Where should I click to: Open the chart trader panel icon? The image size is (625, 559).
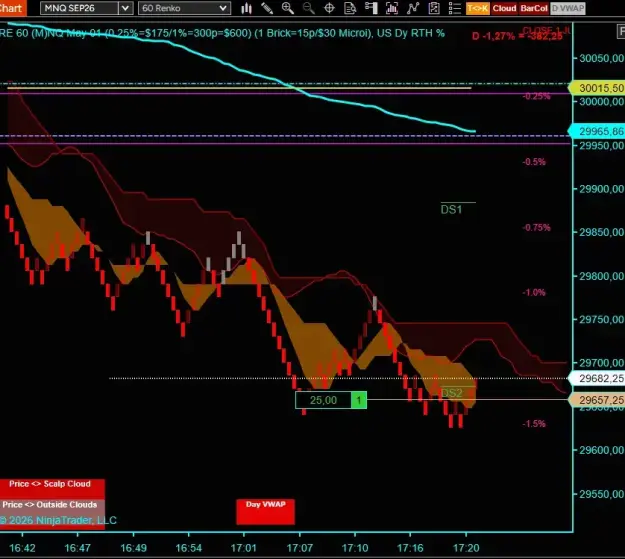371,8
